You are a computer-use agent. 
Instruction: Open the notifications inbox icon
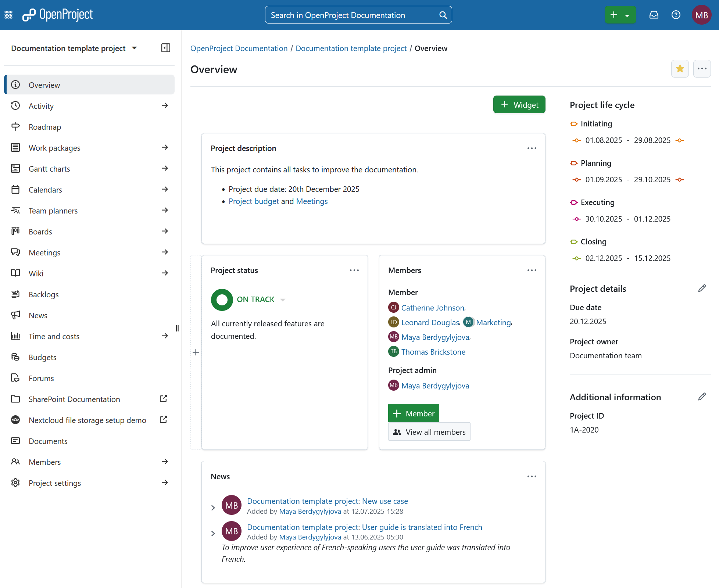tap(654, 15)
